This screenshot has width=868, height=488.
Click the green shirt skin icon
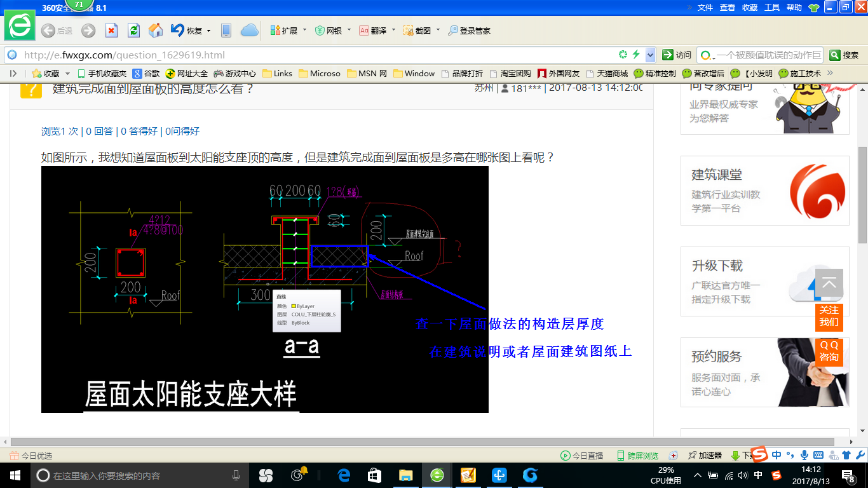point(813,8)
